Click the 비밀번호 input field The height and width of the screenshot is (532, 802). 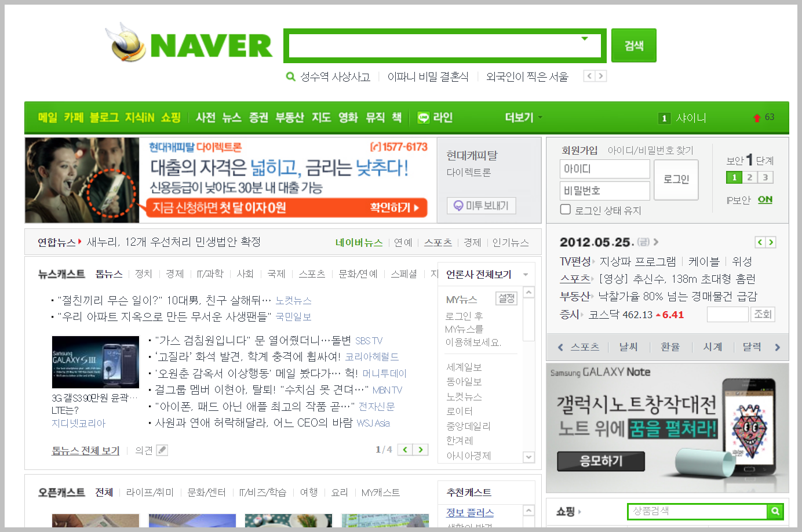pyautogui.click(x=605, y=191)
